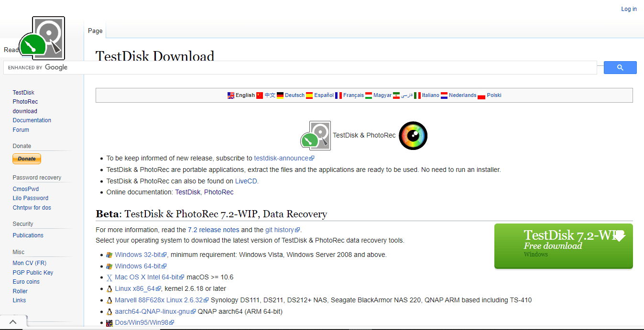Click the Log in link
Screen dimensions: 644x330
629,9
